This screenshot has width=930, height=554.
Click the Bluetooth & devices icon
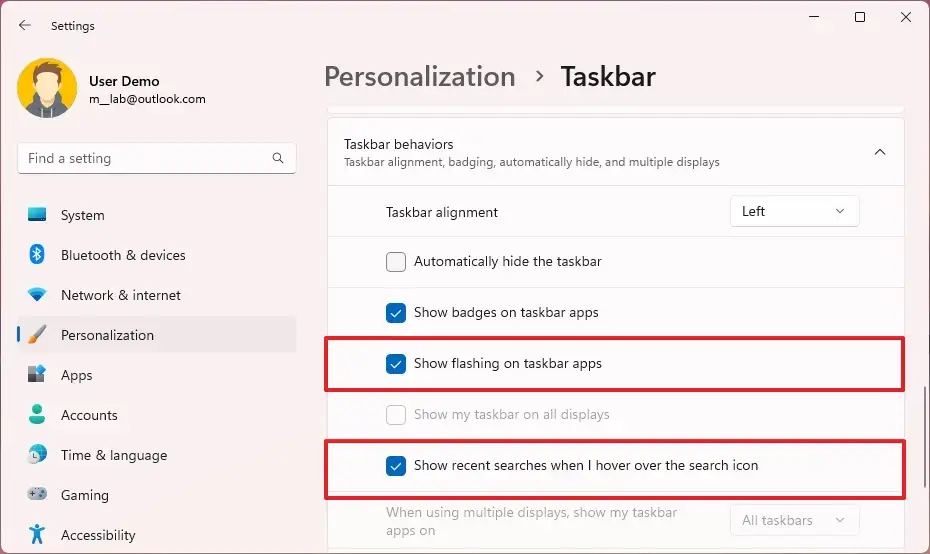click(37, 255)
